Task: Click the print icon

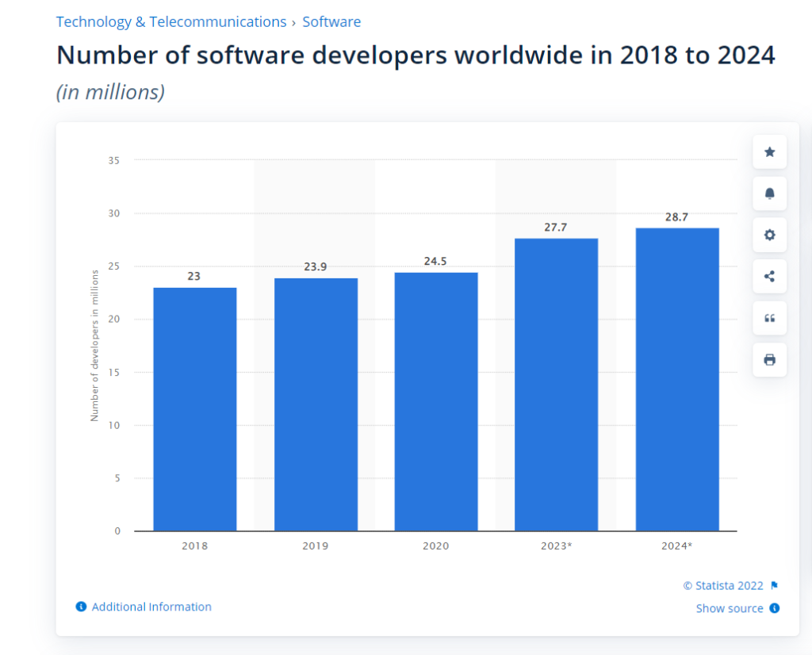Action: [769, 359]
